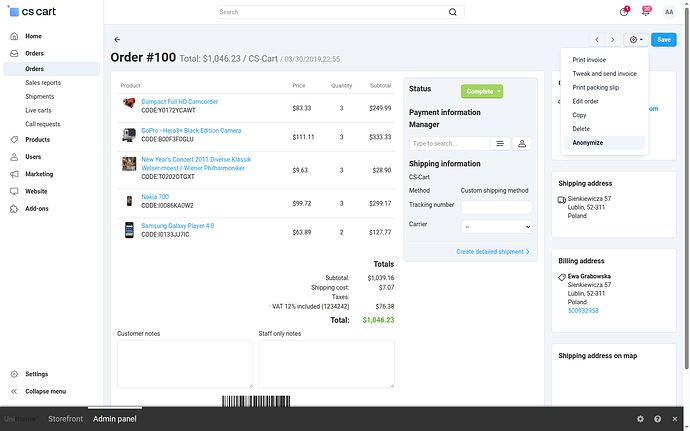
Task: Click phone number 500932958
Action: coord(583,311)
